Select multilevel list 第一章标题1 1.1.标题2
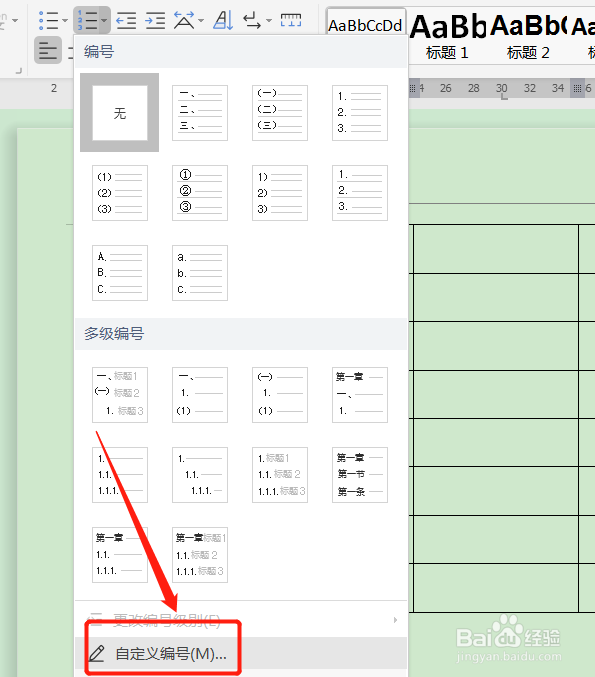Screen dimensions: 595x677 pos(200,555)
